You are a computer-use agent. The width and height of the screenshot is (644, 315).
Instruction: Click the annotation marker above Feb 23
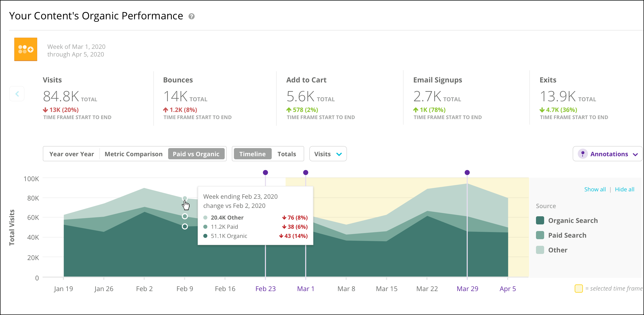pos(265,173)
